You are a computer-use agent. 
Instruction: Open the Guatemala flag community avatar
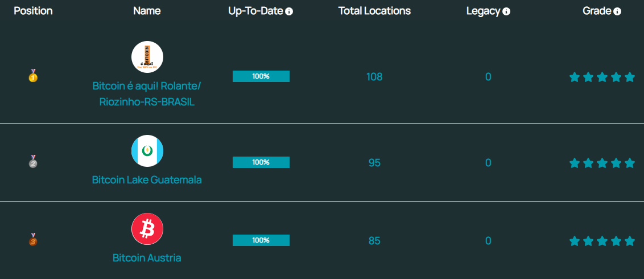pos(147,151)
